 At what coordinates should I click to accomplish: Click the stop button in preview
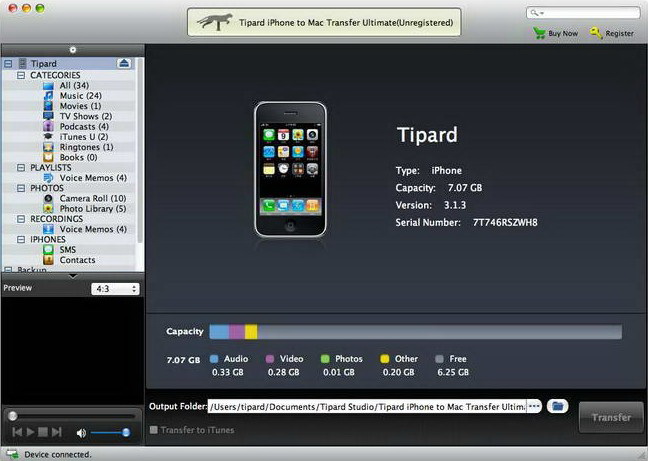pos(43,432)
